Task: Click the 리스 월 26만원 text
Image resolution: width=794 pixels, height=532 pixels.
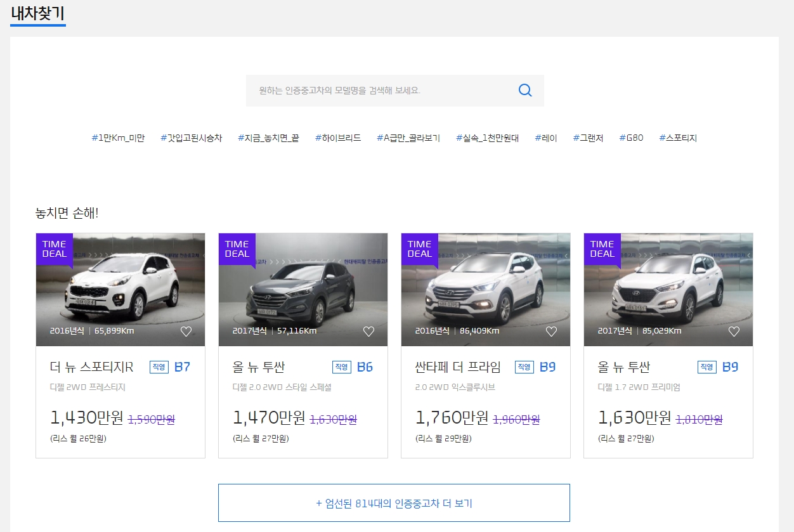Action: pos(78,438)
